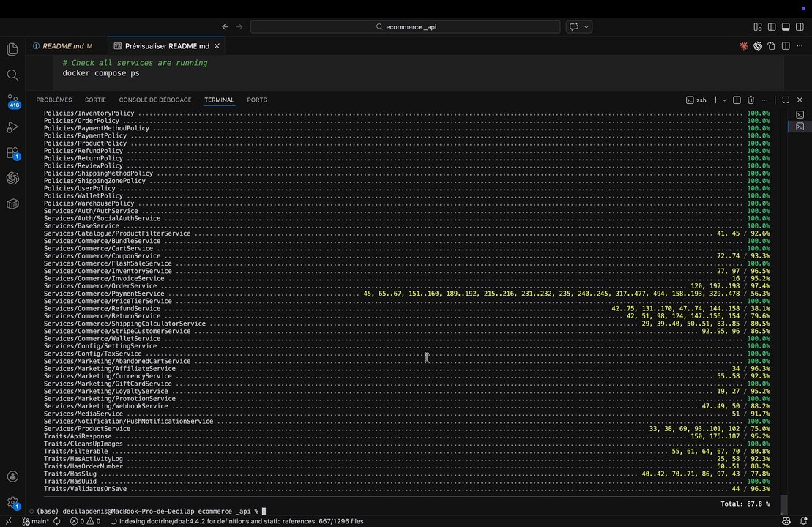Maximize the panel size

click(786, 100)
